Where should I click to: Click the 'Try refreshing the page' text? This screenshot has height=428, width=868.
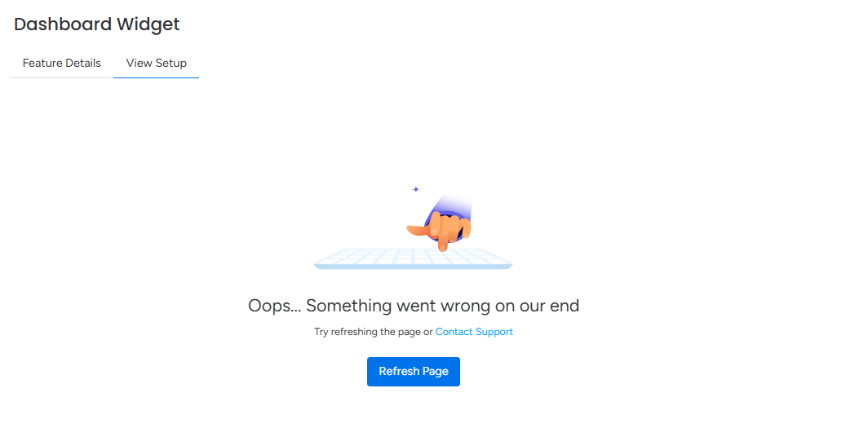(368, 332)
